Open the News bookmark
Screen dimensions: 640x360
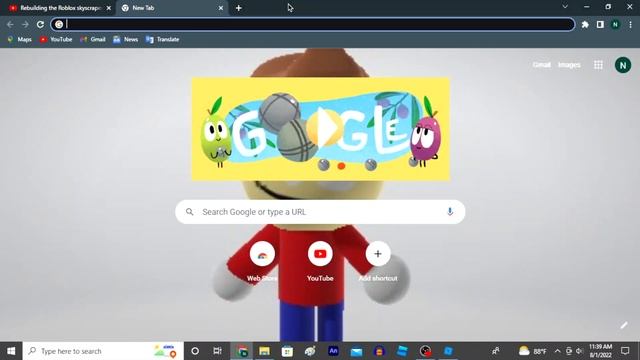pos(126,40)
